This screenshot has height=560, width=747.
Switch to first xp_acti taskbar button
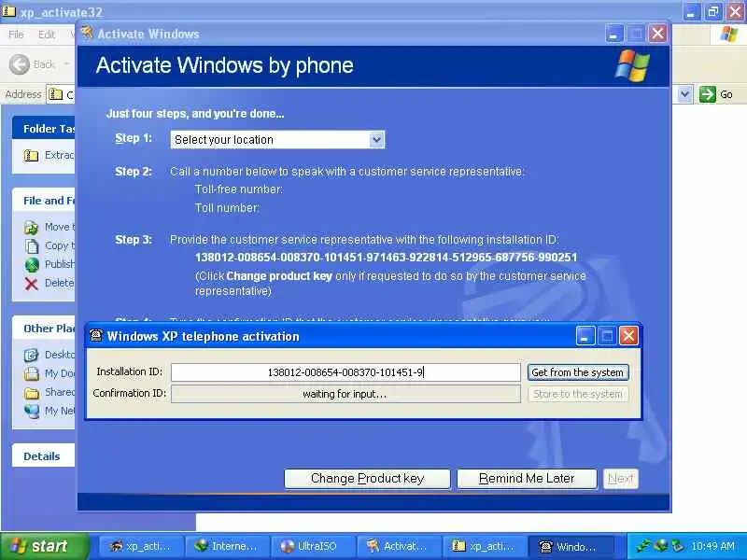tap(141, 546)
